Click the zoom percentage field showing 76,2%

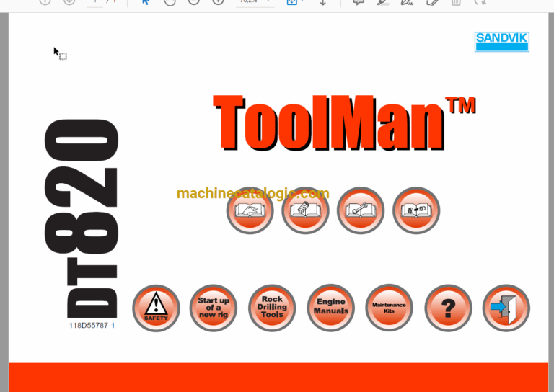255,2
